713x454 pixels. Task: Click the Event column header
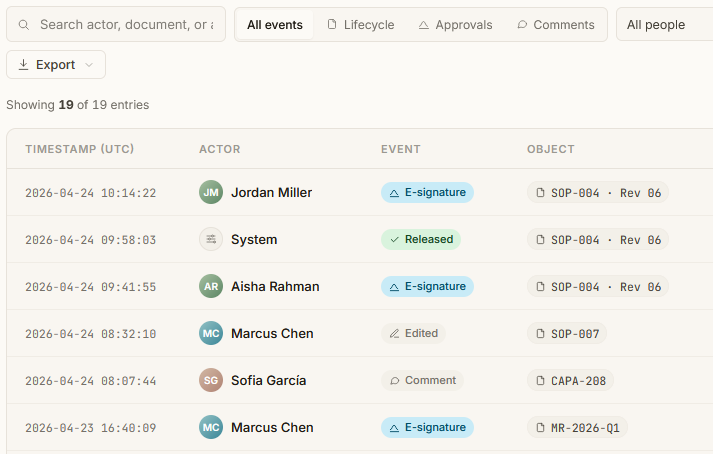(401, 149)
